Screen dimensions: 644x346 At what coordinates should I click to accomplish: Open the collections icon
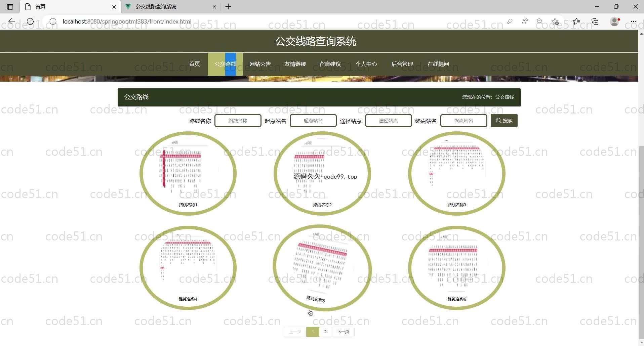coord(595,21)
